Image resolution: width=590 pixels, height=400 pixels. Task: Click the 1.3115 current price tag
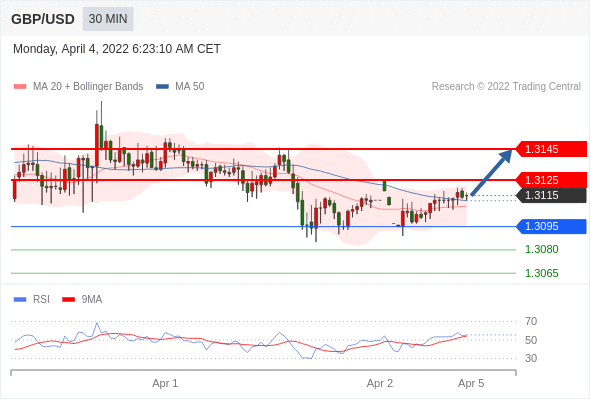pyautogui.click(x=551, y=195)
